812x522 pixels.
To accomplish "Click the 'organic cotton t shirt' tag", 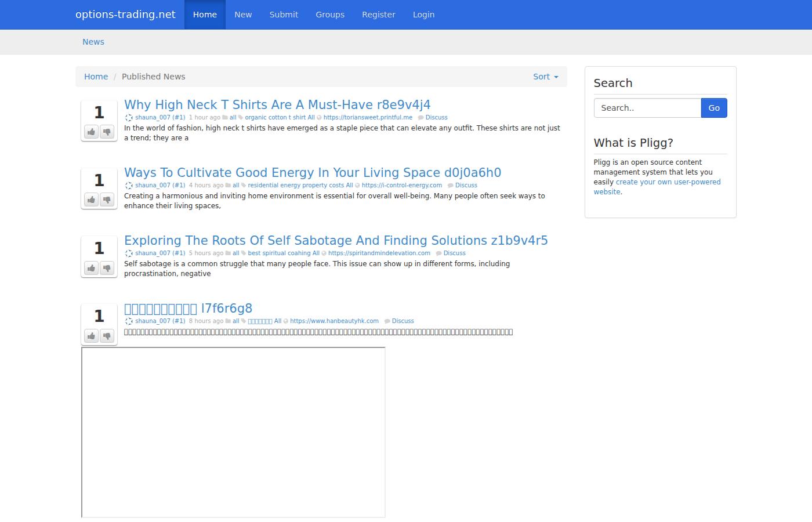I will coord(275,118).
